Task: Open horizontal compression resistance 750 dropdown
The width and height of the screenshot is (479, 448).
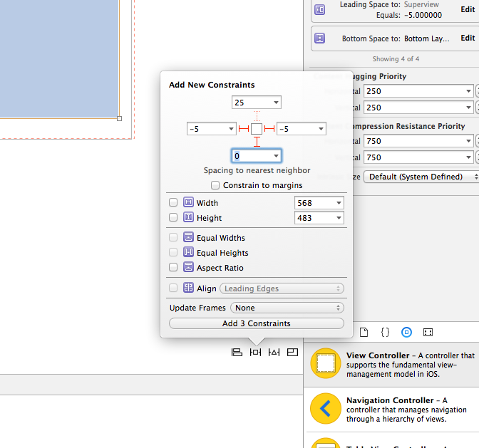Action: click(468, 141)
